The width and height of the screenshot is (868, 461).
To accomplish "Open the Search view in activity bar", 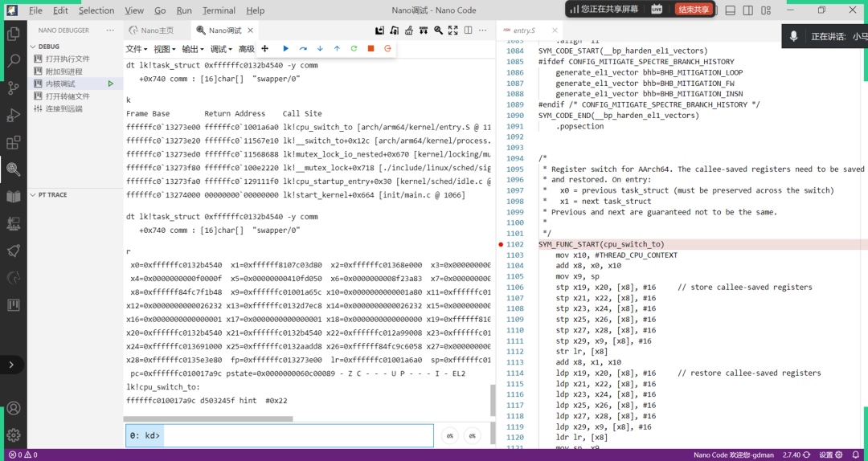I will pos(14,60).
